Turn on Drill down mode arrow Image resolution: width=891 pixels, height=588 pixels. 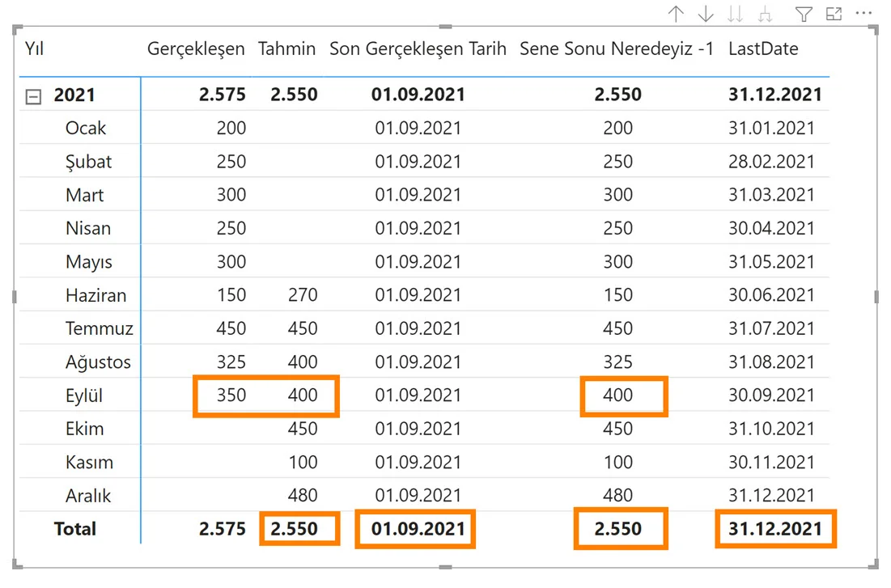point(706,14)
